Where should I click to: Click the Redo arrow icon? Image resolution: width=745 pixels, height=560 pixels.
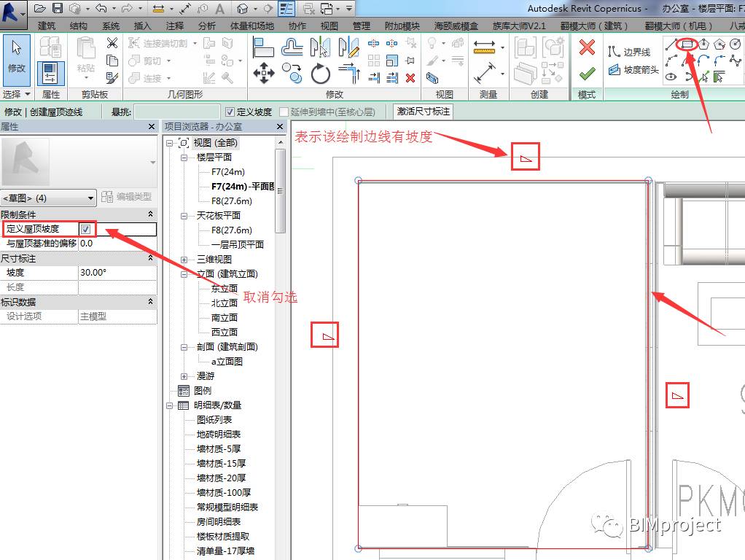(127, 8)
